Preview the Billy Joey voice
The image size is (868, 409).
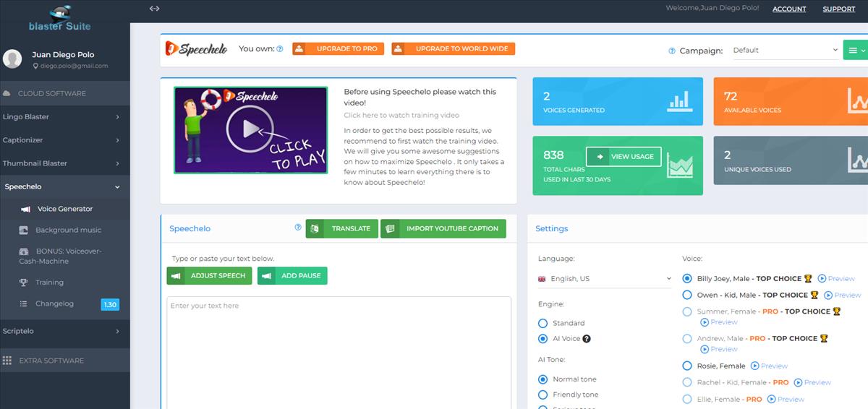[836, 279]
